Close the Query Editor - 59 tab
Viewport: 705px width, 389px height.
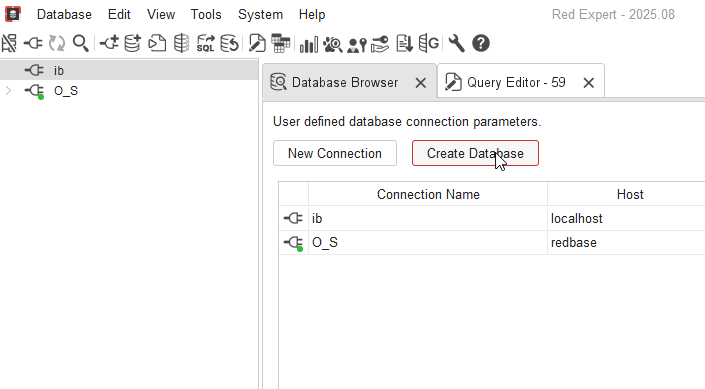[589, 83]
